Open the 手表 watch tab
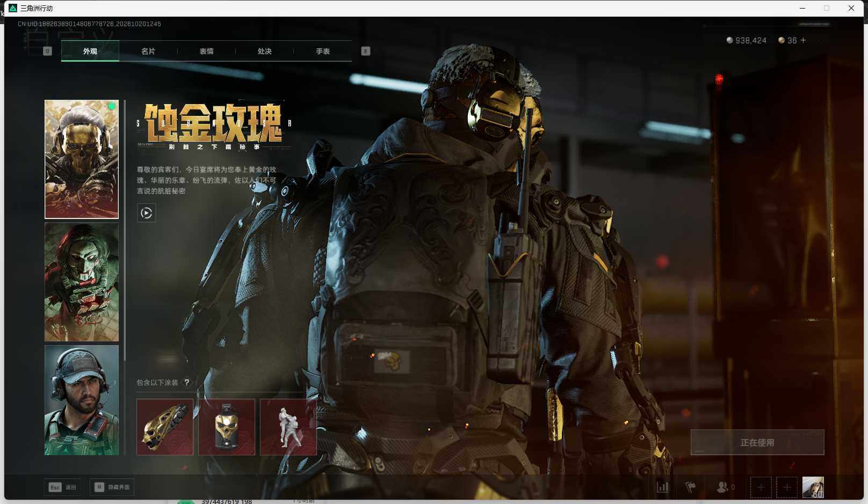Screen dimensions: 868x504 (x=322, y=51)
